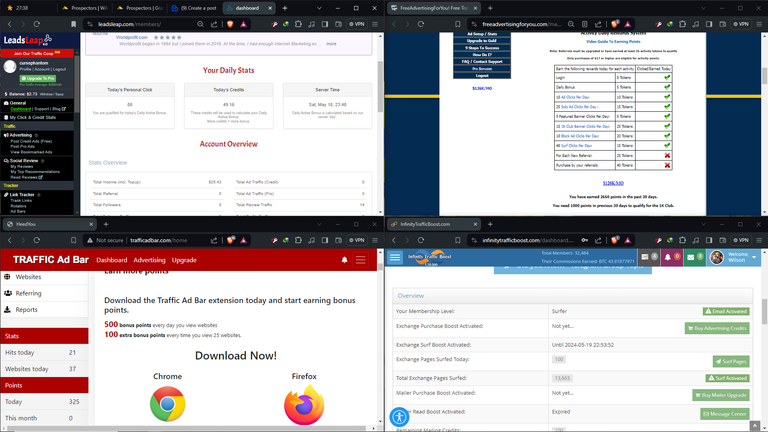The image size is (768, 432).
Task: Click the "Message Center" button
Action: tap(724, 414)
